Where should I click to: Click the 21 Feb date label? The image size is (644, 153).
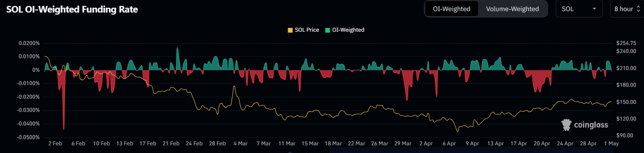pos(171,144)
